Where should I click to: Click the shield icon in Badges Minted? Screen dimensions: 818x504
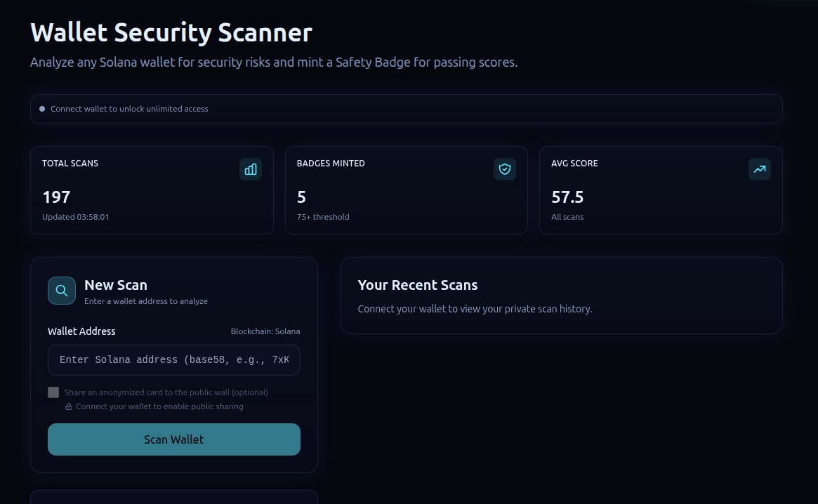[x=504, y=169]
